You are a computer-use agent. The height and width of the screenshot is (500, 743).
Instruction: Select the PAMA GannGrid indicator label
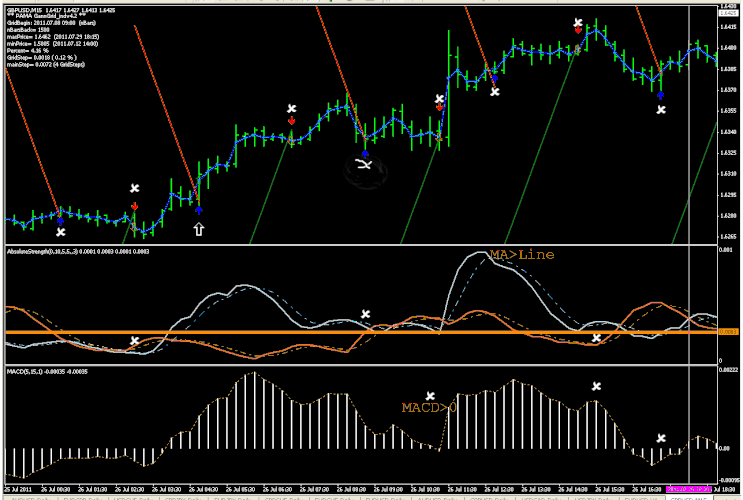47,16
